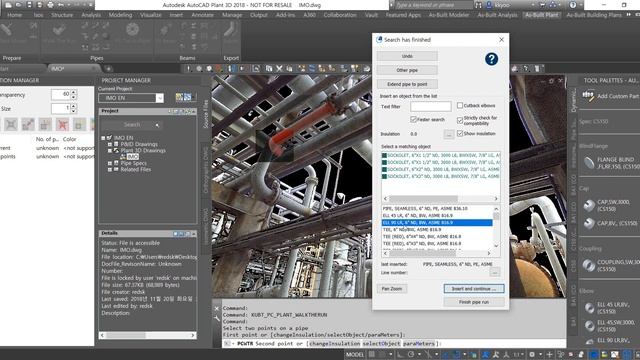Click the diagonal arrow region tool icon

[x=28, y=124]
